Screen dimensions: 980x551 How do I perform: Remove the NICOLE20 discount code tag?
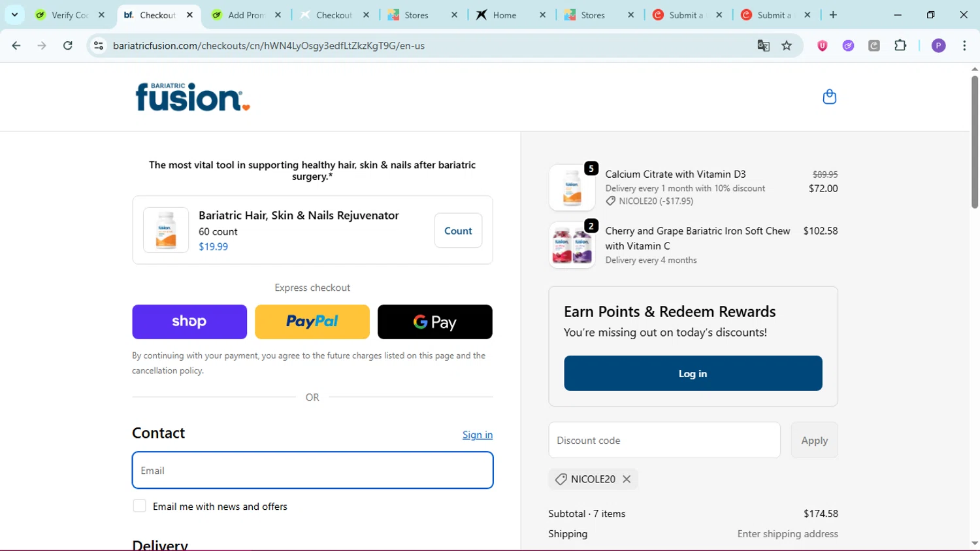tap(627, 479)
